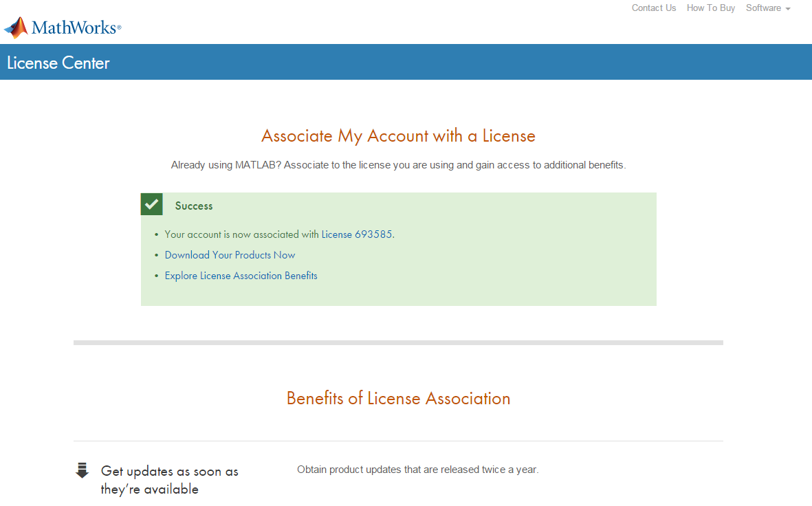Click the download arrow icon beside Get updates
The height and width of the screenshot is (506, 812).
click(x=82, y=470)
